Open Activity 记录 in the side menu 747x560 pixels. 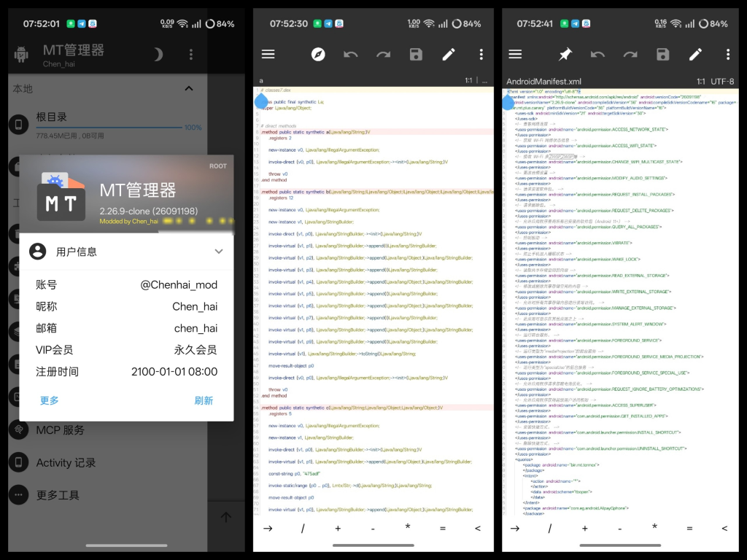108,462
